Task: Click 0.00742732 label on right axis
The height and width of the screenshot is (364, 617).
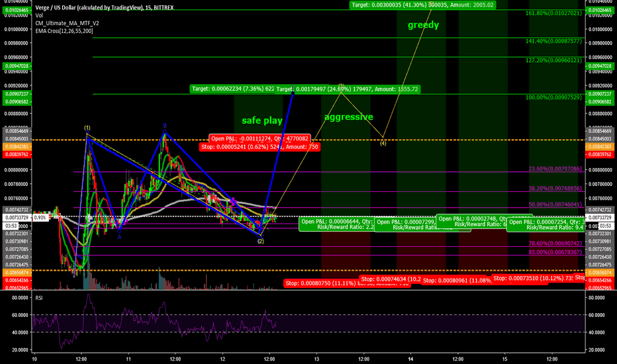Action: pos(600,210)
